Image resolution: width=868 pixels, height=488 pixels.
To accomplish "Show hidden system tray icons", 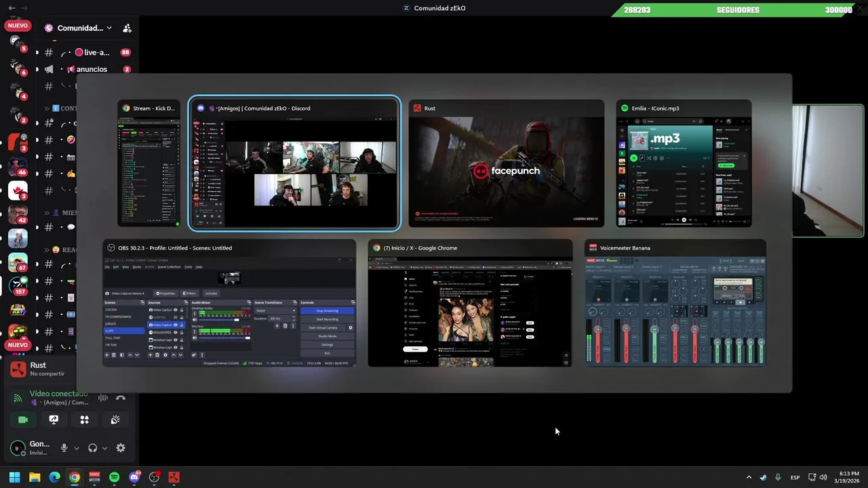I will coord(749,477).
